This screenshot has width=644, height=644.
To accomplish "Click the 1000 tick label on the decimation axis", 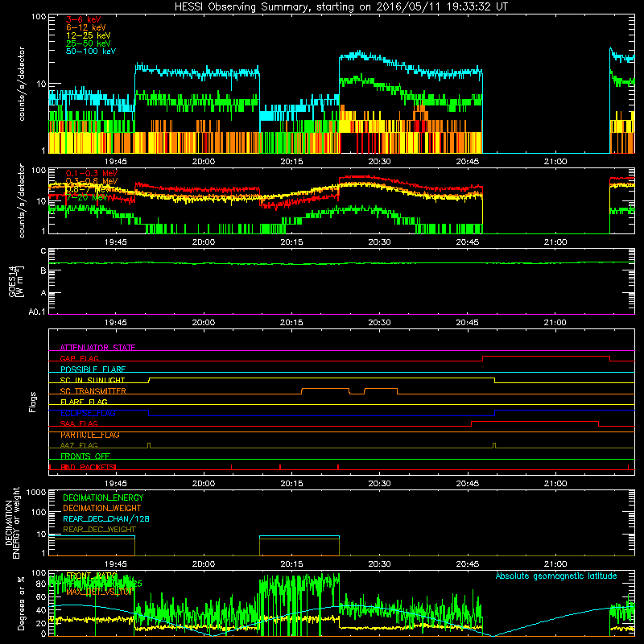I will 36,492.
